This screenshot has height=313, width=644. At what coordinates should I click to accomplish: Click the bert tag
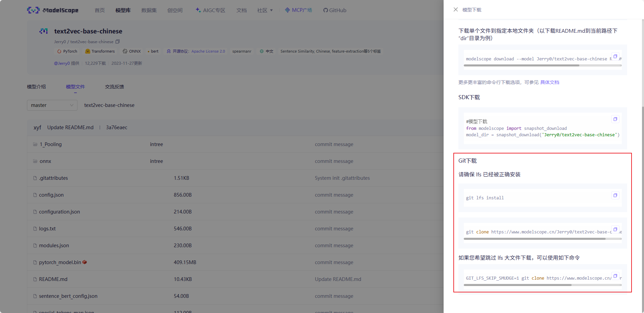pyautogui.click(x=155, y=51)
